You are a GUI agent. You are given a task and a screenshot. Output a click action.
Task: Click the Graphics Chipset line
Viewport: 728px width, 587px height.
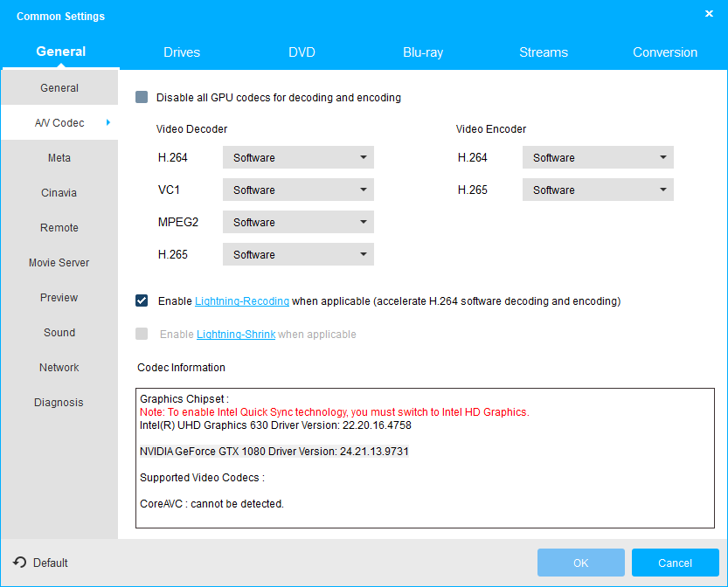click(x=184, y=398)
